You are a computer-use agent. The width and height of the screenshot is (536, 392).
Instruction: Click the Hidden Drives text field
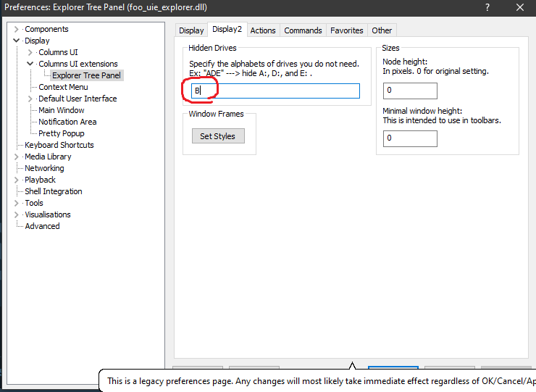(275, 91)
